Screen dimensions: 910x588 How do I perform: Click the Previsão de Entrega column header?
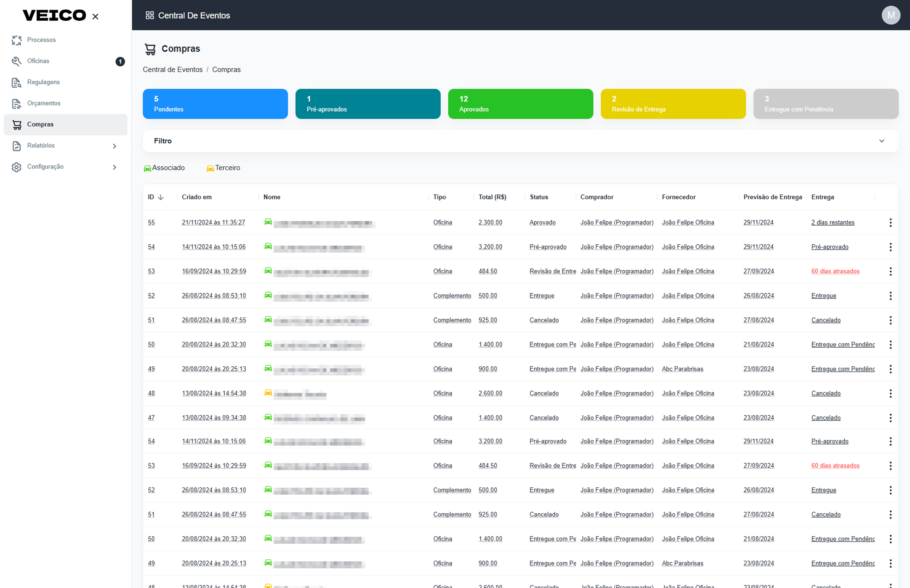coord(772,197)
